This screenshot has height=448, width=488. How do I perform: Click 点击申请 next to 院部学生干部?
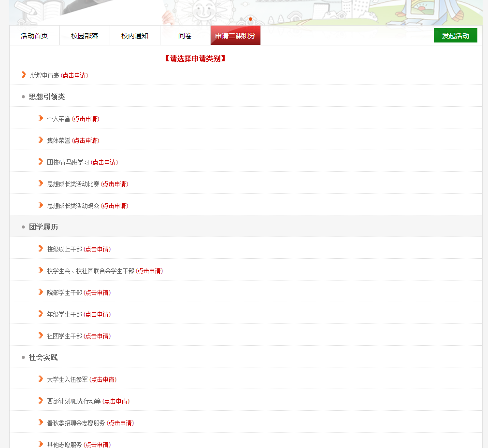click(x=97, y=293)
